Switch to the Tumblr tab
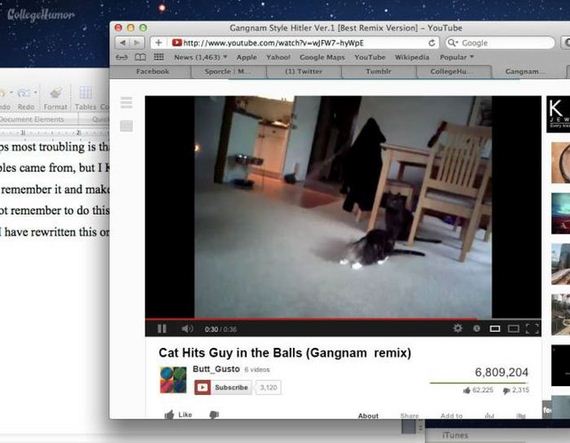This screenshot has height=443, width=570. 378,72
